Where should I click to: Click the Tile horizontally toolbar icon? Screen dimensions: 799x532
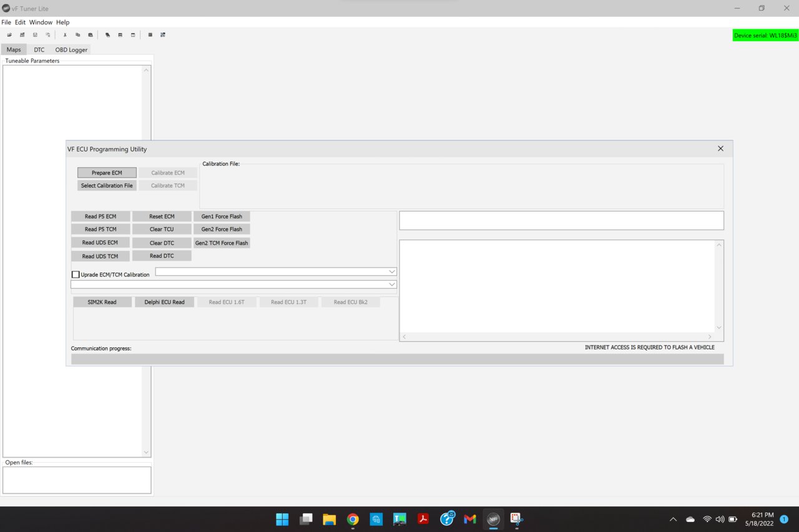tap(120, 35)
